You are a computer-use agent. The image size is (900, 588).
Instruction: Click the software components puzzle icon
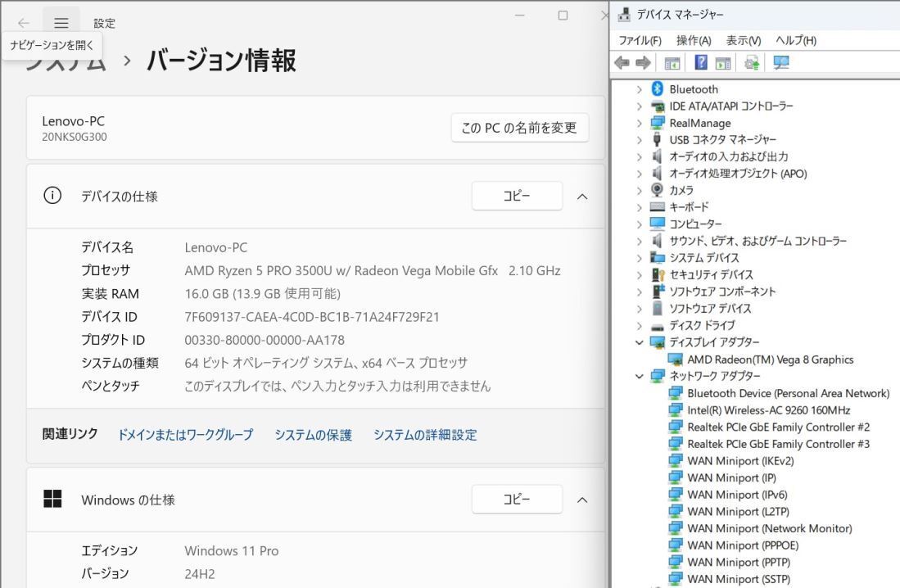point(658,291)
